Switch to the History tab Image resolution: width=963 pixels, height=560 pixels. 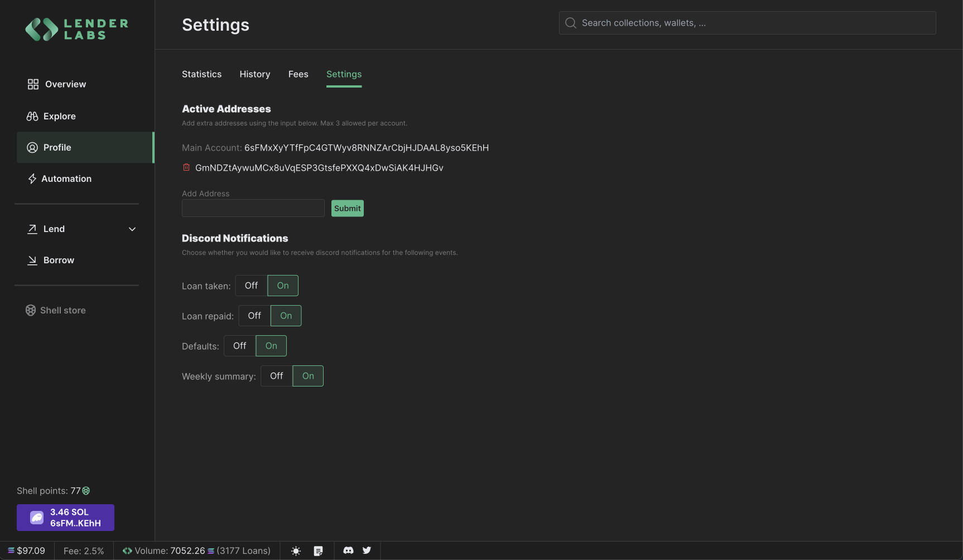click(254, 74)
